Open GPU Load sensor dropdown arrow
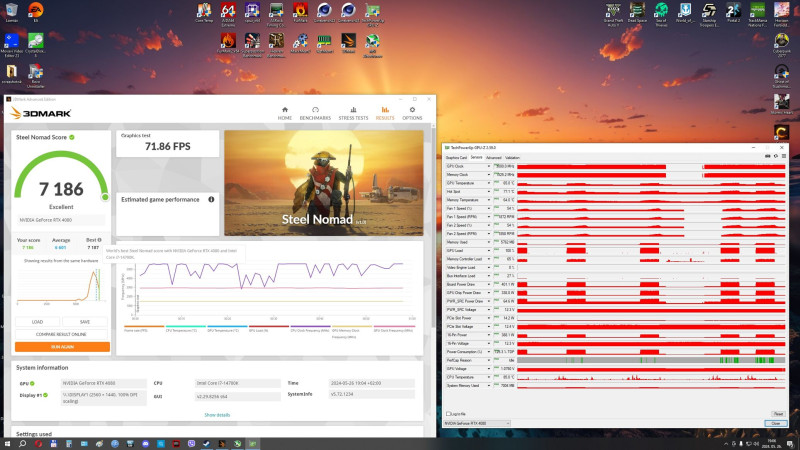Screen dimensions: 800x450 pos(489,251)
